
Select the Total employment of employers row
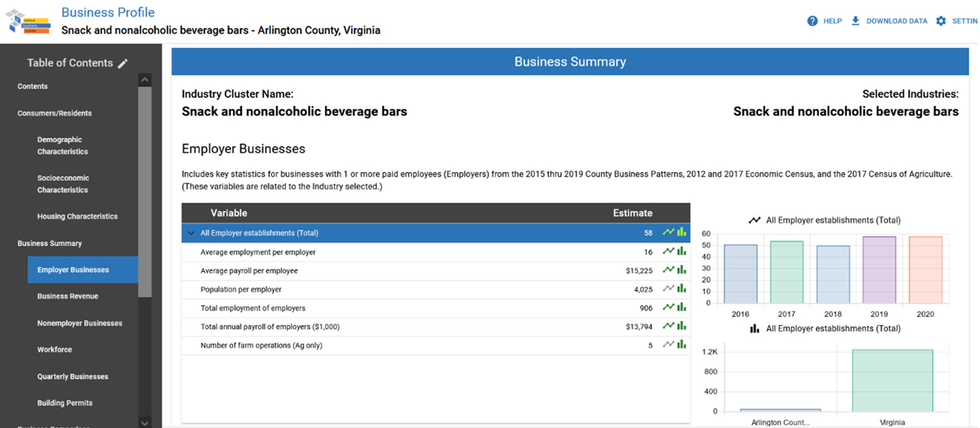click(x=435, y=308)
